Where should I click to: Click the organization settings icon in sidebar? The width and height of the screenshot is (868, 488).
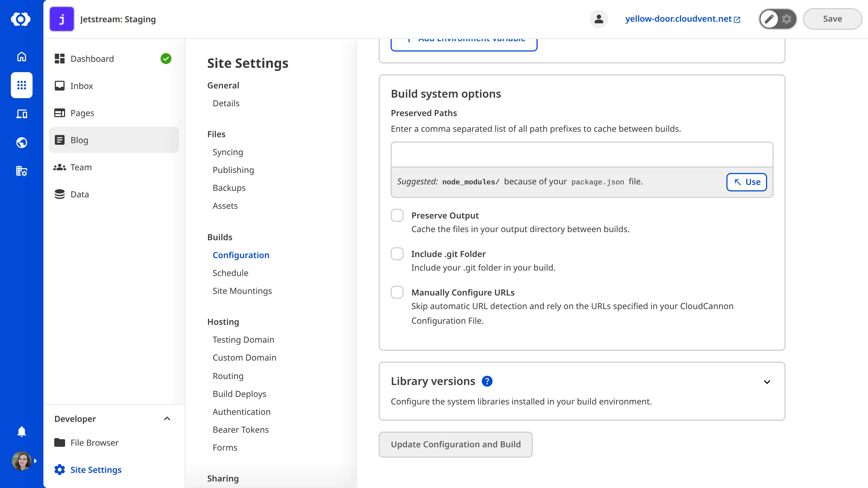click(x=21, y=171)
